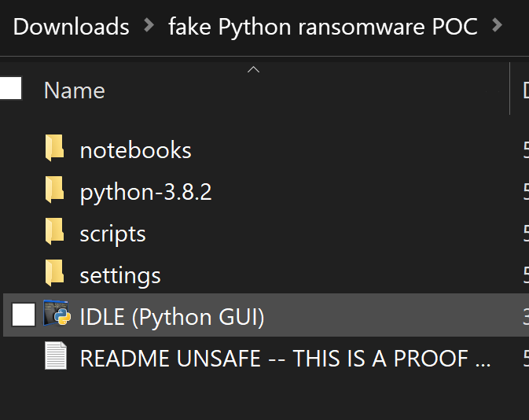This screenshot has width=529, height=420.
Task: Click the settings folder name text
Action: [x=119, y=275]
